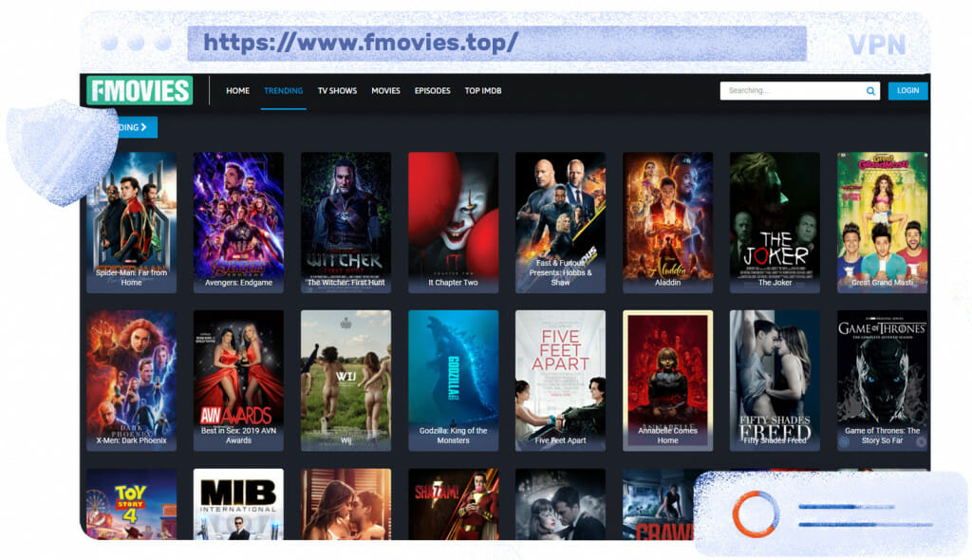Viewport: 972px width, 560px height.
Task: Open the Aladdin movie poster
Action: tap(667, 222)
